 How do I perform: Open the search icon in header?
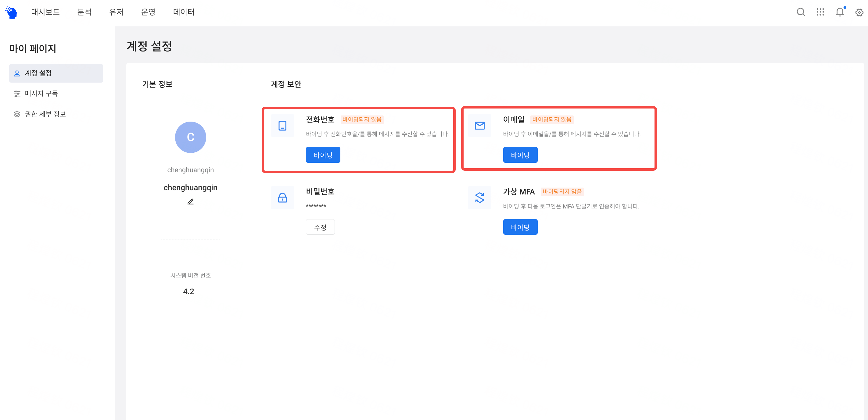[801, 12]
